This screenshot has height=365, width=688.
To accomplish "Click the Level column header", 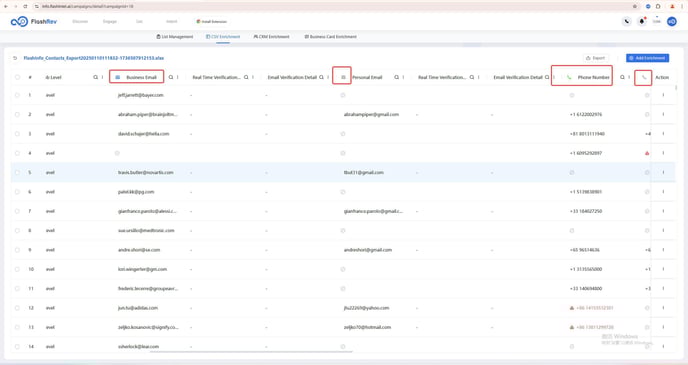I will [x=53, y=77].
